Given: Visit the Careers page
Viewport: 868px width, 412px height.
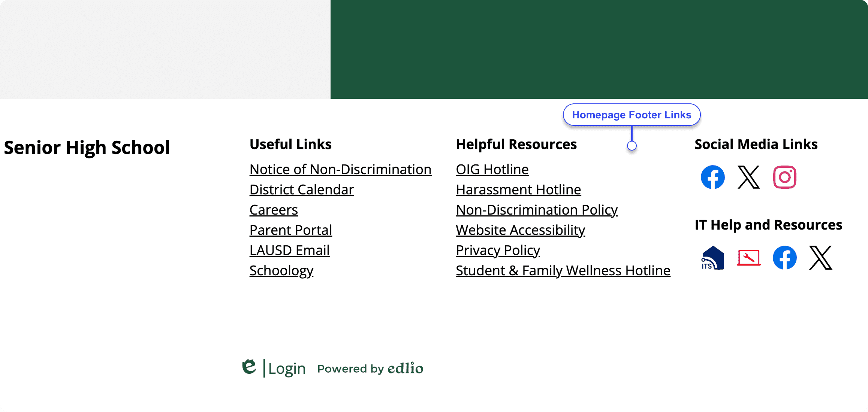Looking at the screenshot, I should point(273,210).
